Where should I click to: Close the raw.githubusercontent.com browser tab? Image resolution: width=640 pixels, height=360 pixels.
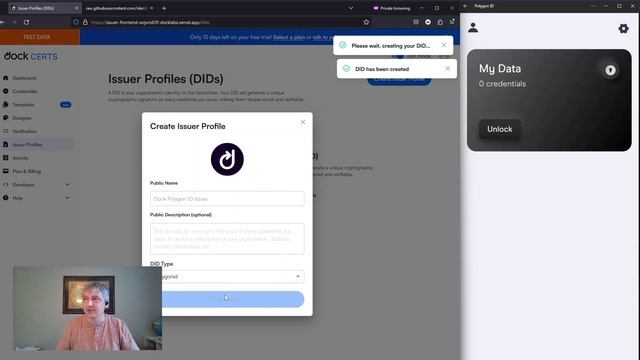(152, 8)
